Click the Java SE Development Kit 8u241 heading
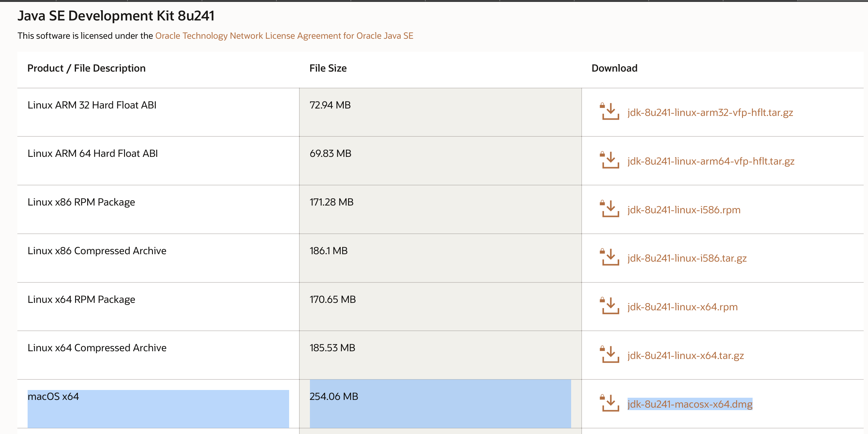 point(116,16)
